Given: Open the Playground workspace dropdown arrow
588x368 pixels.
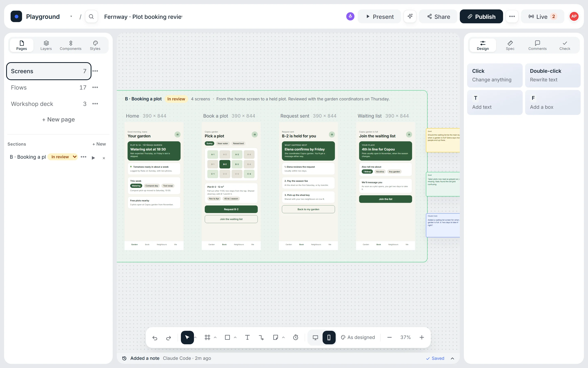Looking at the screenshot, I should click(x=71, y=17).
